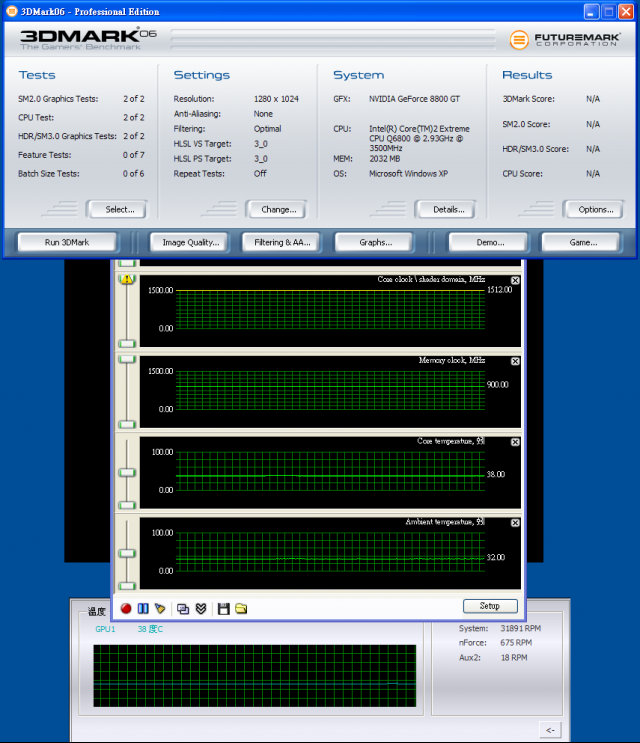The width and height of the screenshot is (640, 743).
Task: Launch the Game button
Action: [x=583, y=242]
